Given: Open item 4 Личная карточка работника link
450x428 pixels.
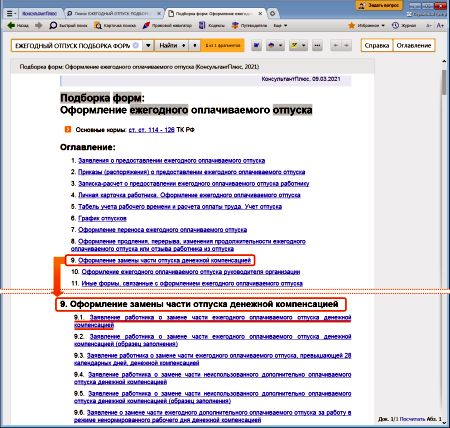Looking at the screenshot, I should tap(189, 195).
